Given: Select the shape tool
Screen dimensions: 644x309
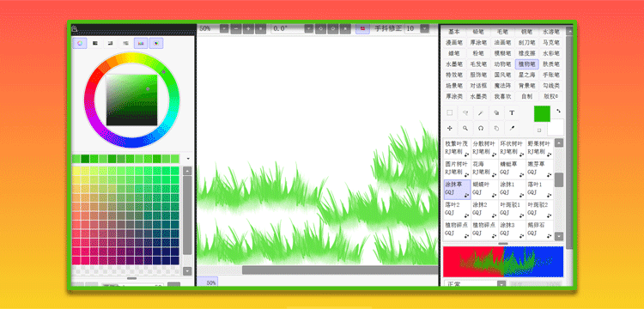Looking at the screenshot, I should tap(496, 112).
